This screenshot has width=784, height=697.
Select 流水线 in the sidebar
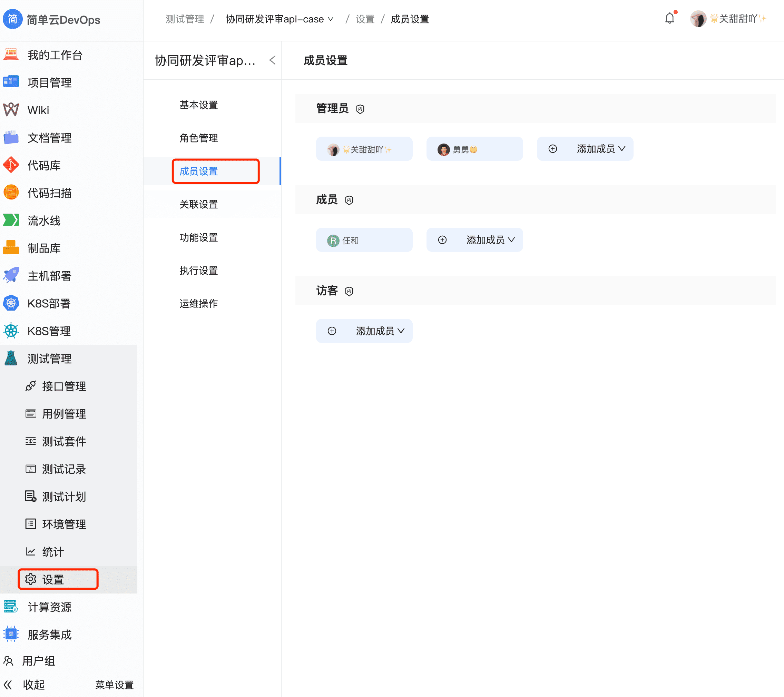click(x=45, y=220)
